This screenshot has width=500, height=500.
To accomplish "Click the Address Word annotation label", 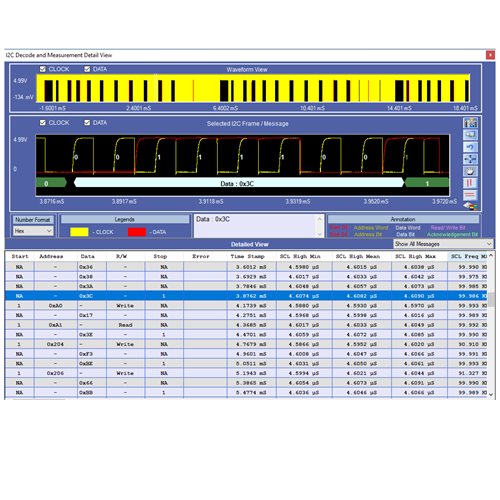I will (371, 228).
